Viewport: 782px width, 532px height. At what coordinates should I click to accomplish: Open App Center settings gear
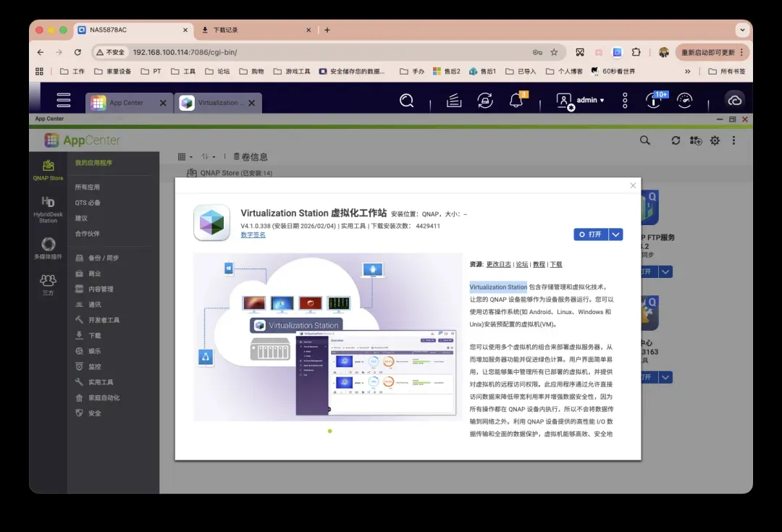coord(715,140)
